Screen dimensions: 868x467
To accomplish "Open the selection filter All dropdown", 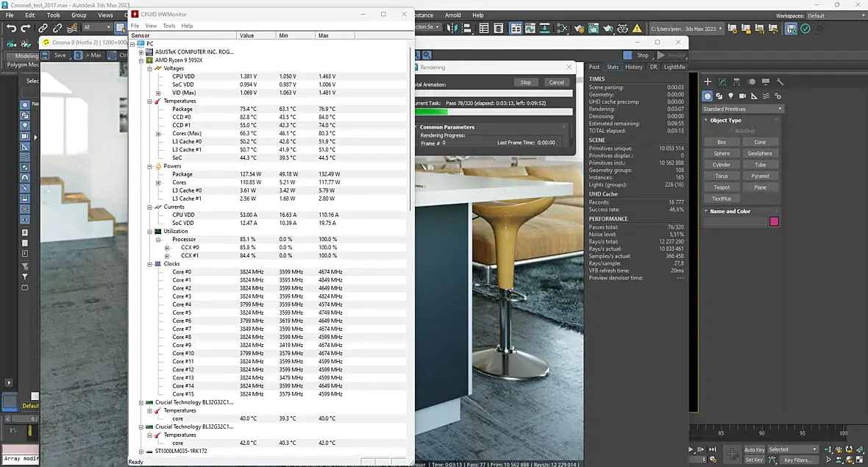I will coord(96,27).
